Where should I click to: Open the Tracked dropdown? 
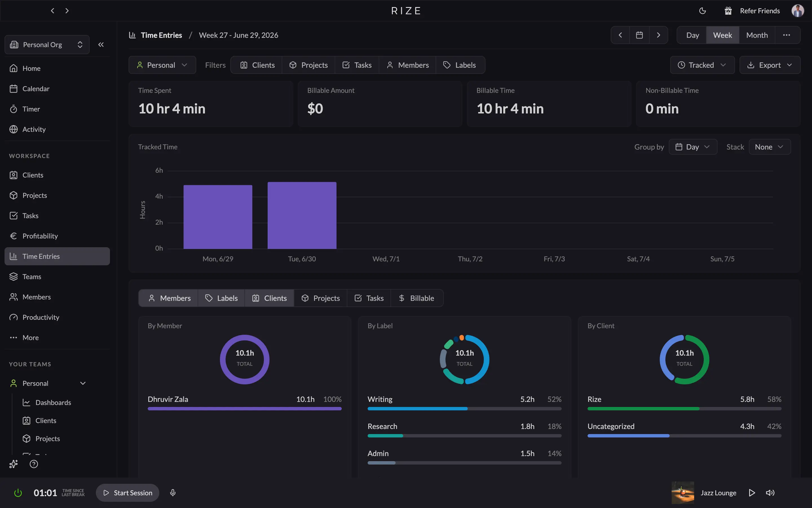pyautogui.click(x=702, y=65)
